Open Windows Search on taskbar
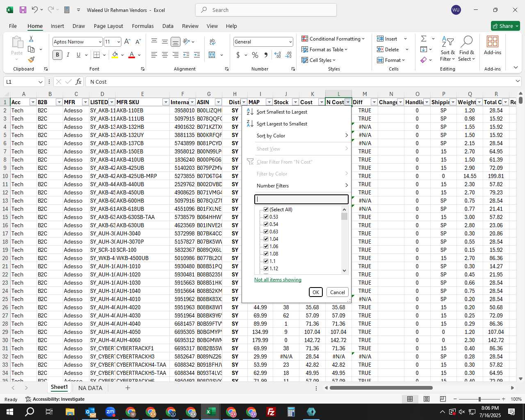This screenshot has height=420, width=525. 30,412
